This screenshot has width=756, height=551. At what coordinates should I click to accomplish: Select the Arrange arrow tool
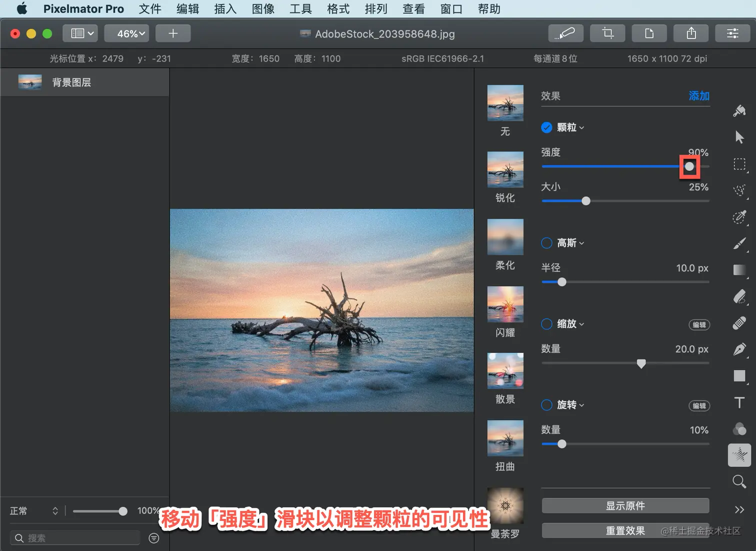(x=739, y=137)
